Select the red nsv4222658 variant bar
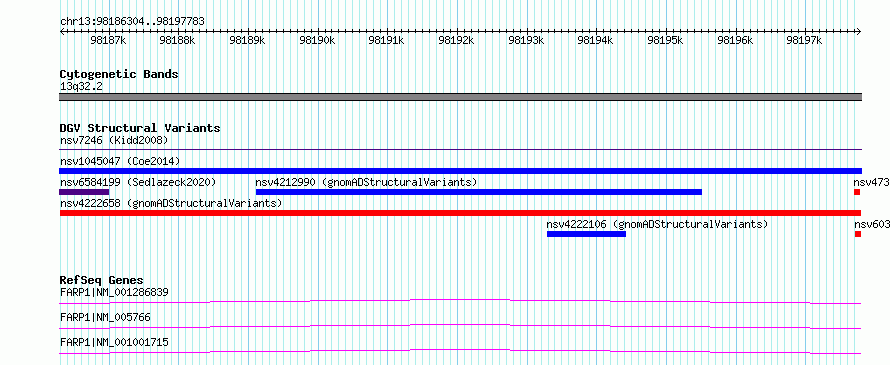 (460, 213)
